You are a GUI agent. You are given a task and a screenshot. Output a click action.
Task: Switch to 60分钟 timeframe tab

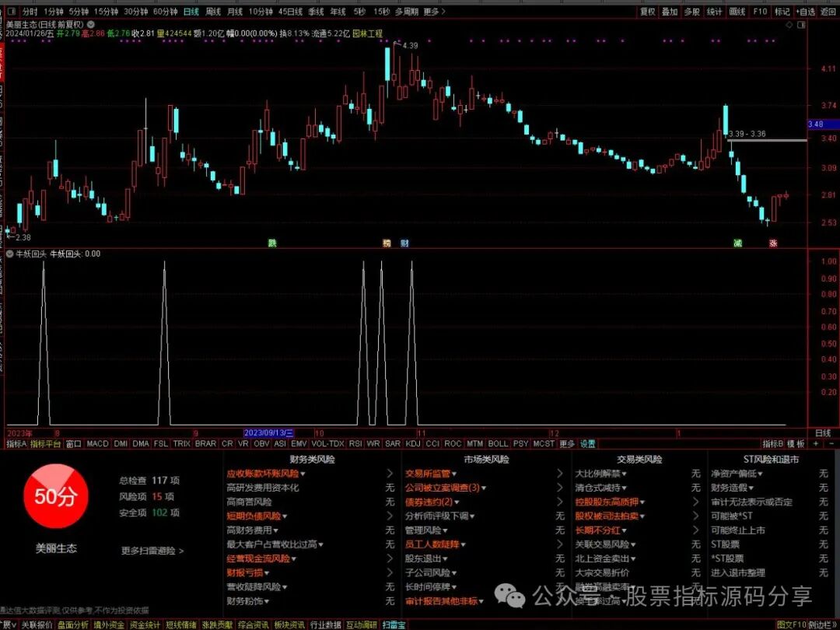[165, 11]
